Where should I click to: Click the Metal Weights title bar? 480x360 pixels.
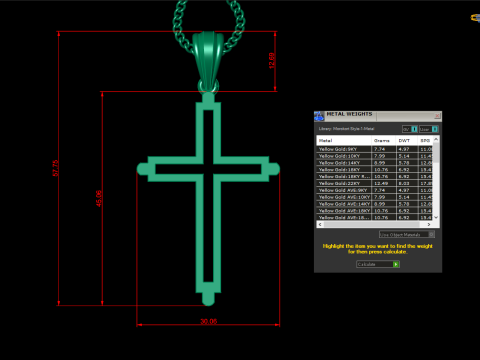coord(378,116)
